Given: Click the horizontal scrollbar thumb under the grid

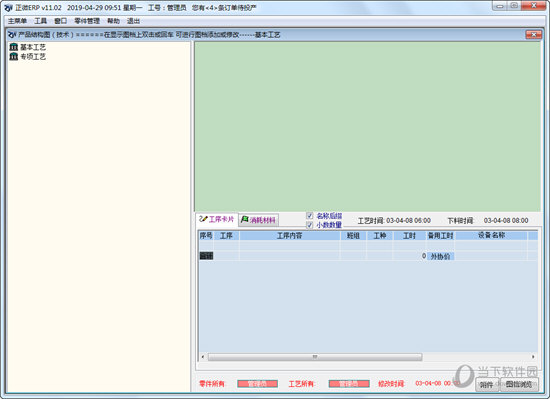Looking at the screenshot, I should pos(315,357).
